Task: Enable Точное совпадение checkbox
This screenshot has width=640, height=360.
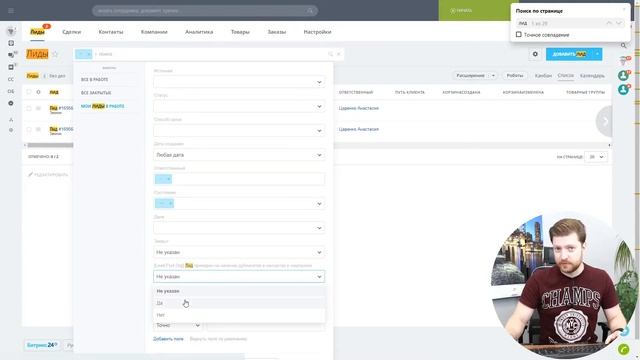Action: (x=519, y=35)
